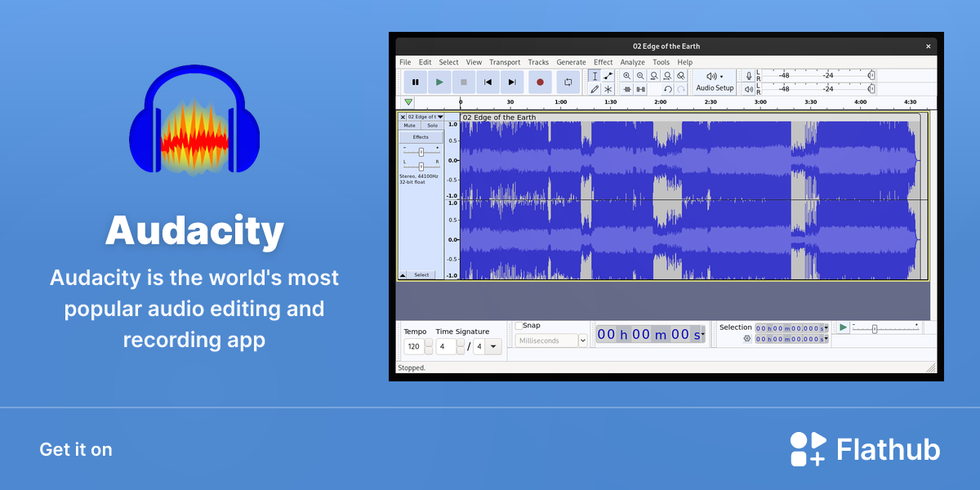Screen dimensions: 980x490
Task: Skip to end of the track
Action: [x=512, y=82]
